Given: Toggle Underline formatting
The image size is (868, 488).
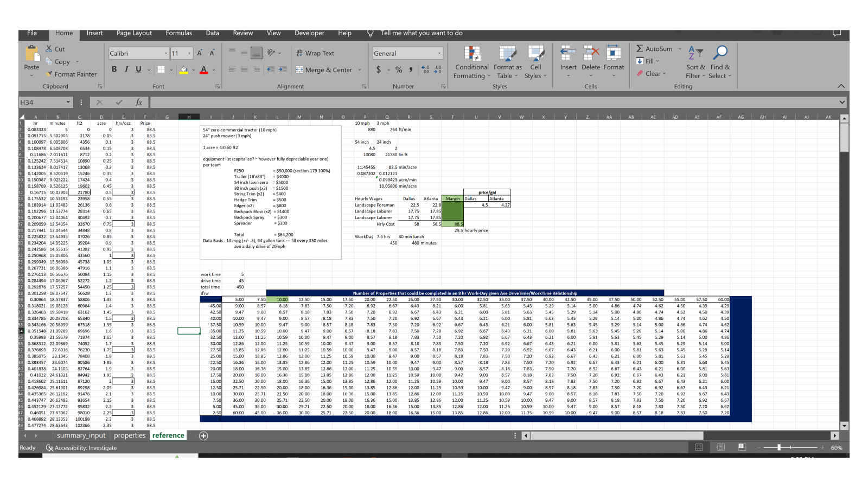Looking at the screenshot, I should [x=138, y=69].
